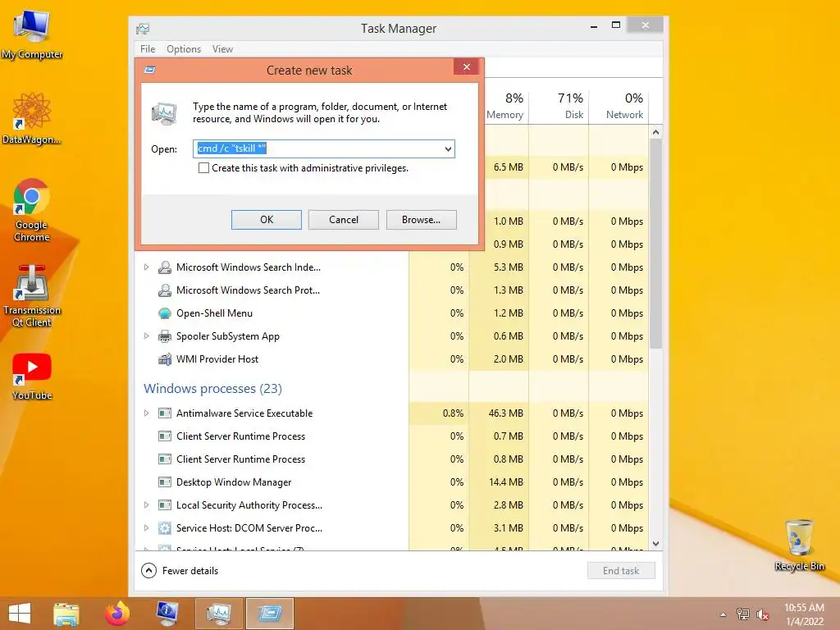Click the Desktop Window Manager icon
Viewport: 840px width, 630px height.
point(165,482)
